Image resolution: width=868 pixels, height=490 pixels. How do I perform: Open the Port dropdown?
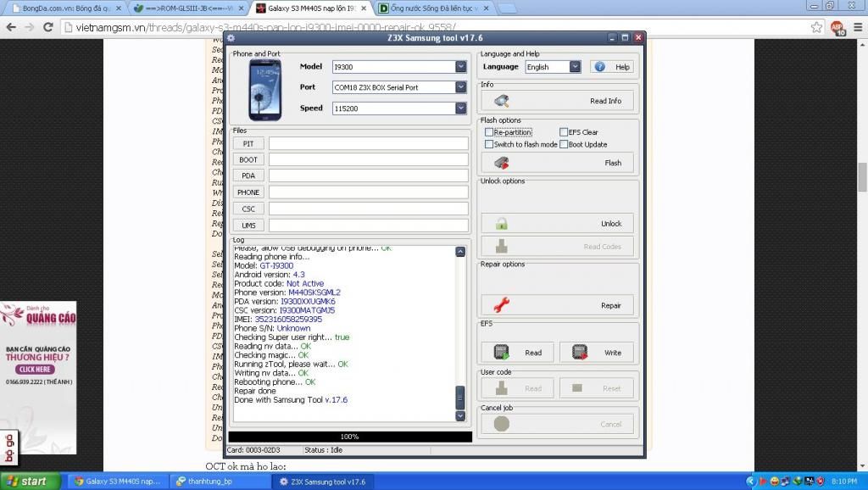click(460, 87)
